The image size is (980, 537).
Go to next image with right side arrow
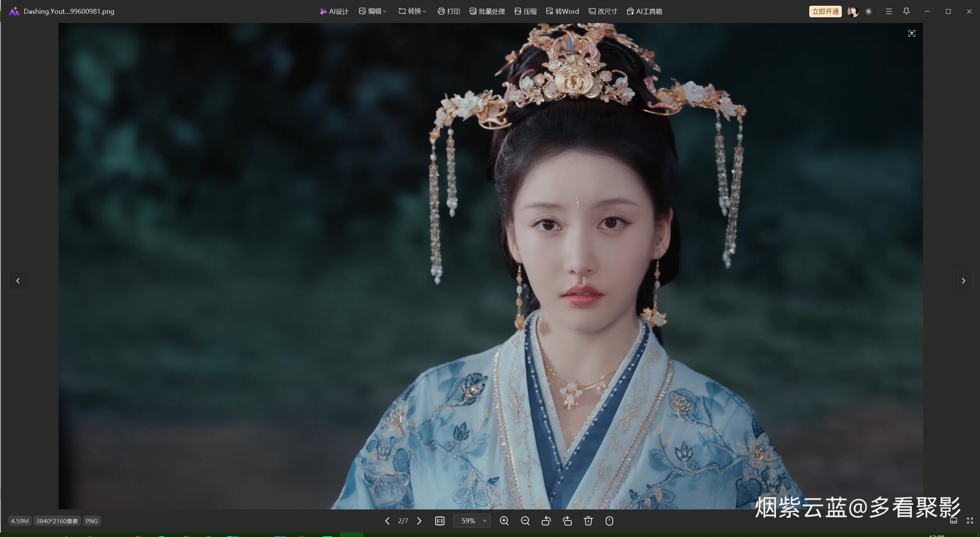pyautogui.click(x=963, y=281)
